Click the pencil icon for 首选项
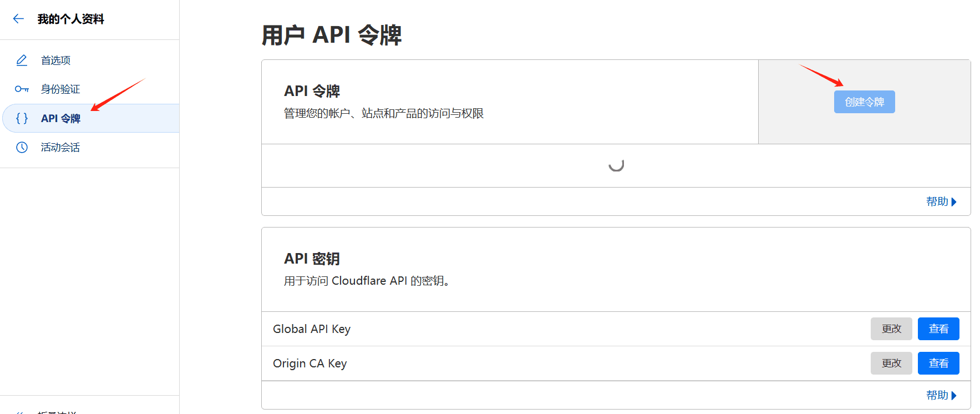Viewport: 980px width, 414px height. click(22, 60)
